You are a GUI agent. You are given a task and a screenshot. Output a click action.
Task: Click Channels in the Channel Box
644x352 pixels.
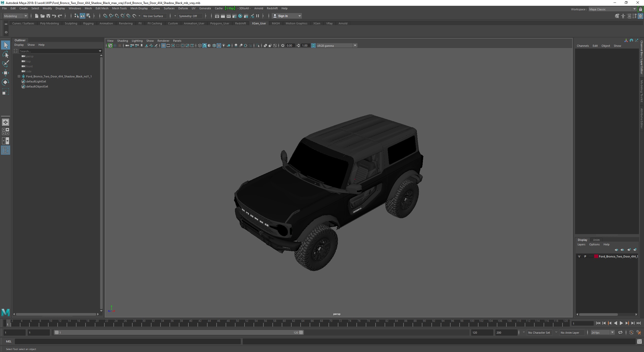click(583, 46)
